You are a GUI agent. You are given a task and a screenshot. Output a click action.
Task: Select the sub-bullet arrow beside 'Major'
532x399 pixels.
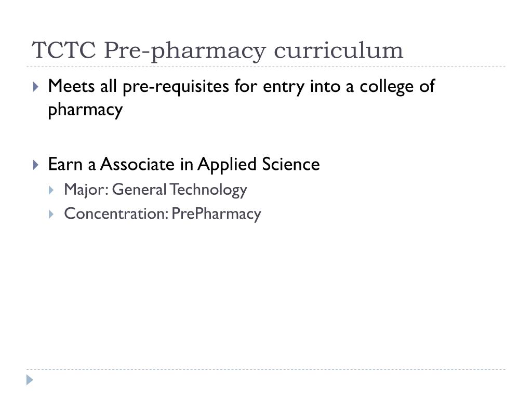click(x=51, y=190)
